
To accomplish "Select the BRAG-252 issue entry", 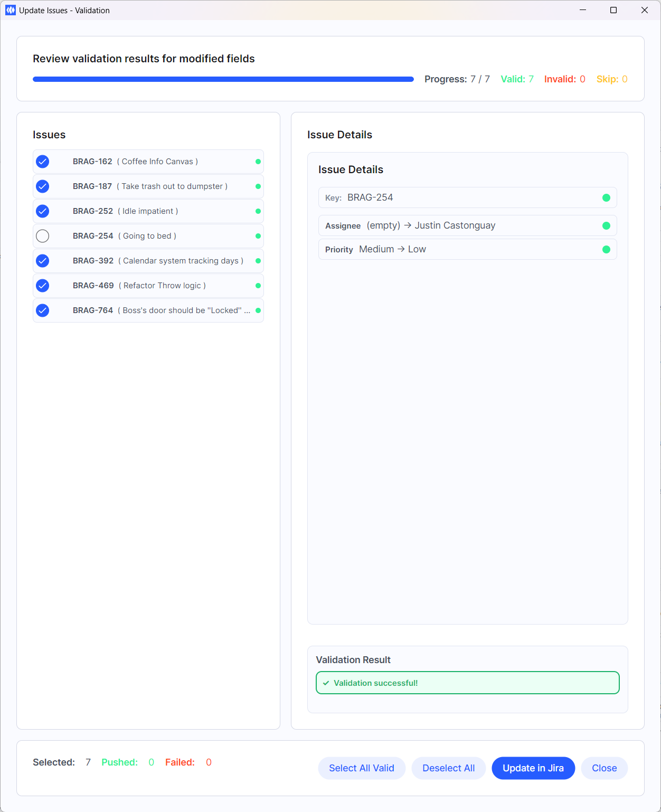I will tap(148, 211).
